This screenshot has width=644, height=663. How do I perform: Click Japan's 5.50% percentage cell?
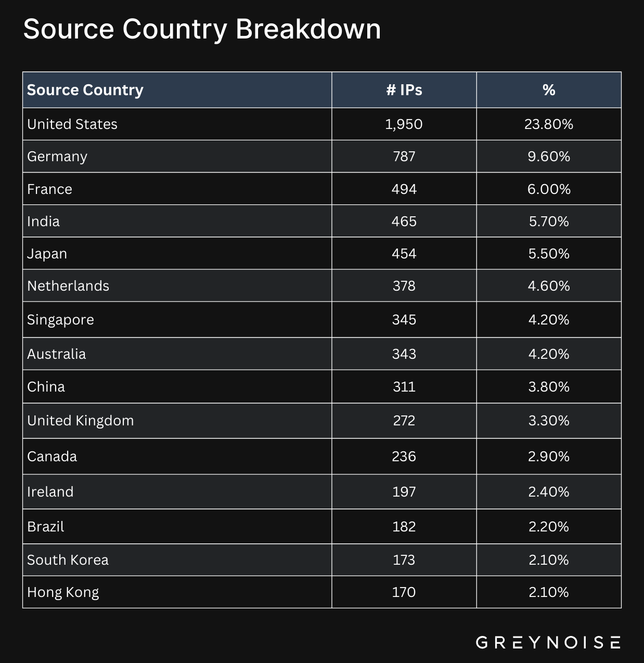pyautogui.click(x=549, y=254)
